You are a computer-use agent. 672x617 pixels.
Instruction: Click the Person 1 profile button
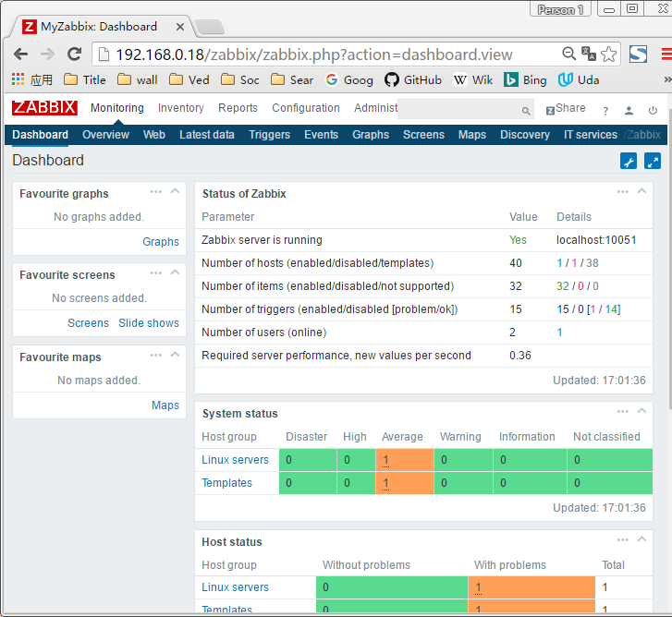pyautogui.click(x=560, y=9)
